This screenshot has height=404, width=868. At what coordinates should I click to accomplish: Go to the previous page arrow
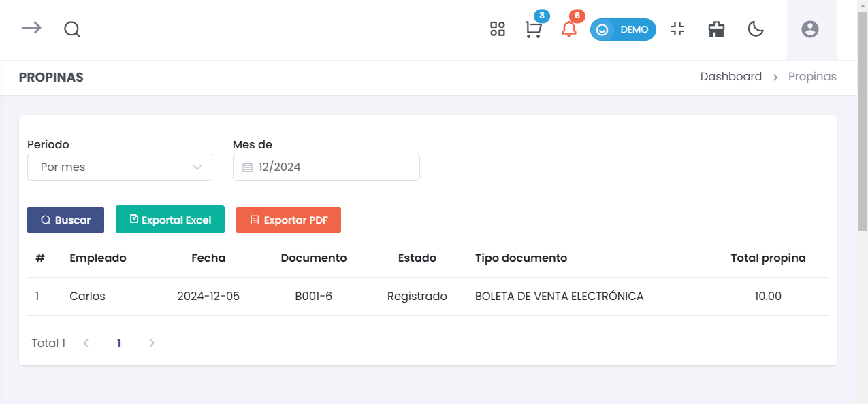coord(86,343)
